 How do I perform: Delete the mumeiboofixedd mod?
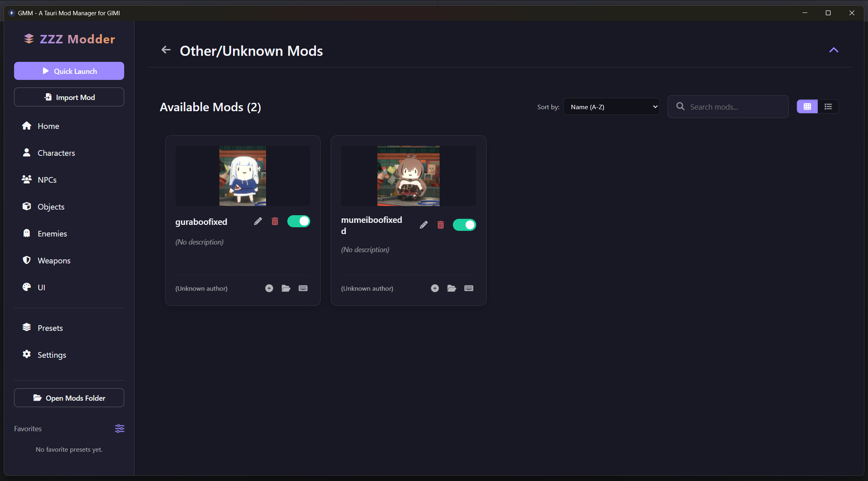pos(440,224)
